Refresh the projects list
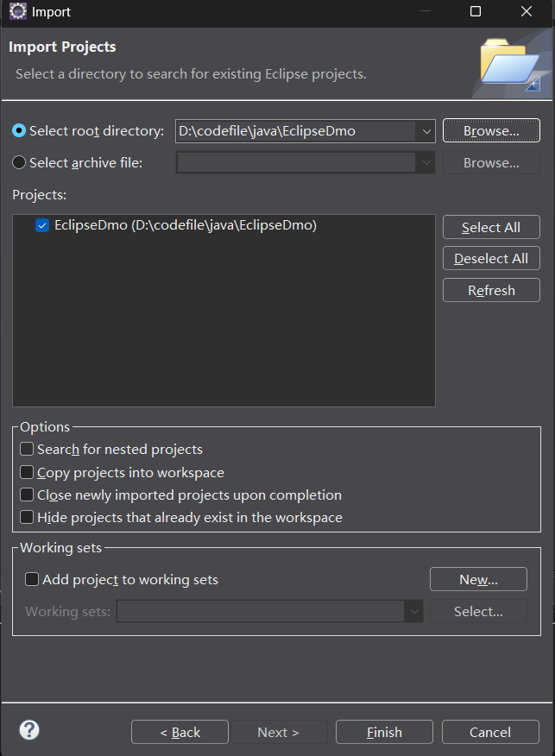555x756 pixels. coord(491,290)
